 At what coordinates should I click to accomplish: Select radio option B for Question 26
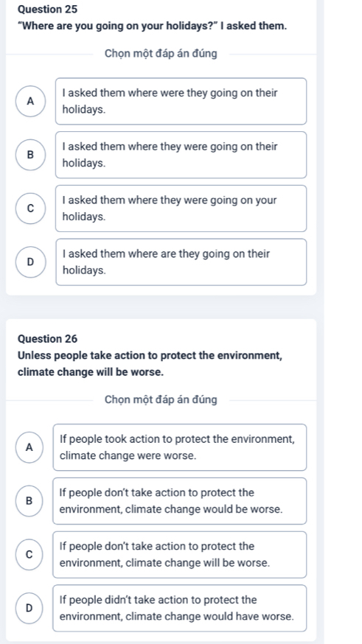(28, 501)
